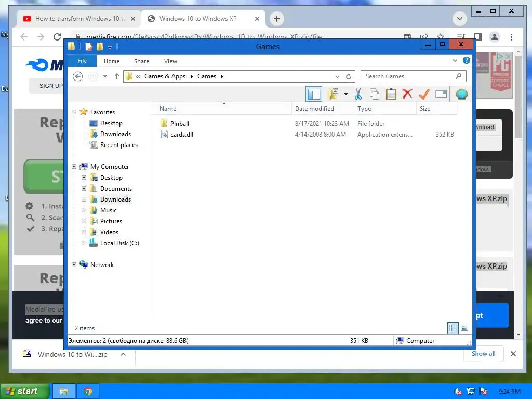
Task: Open the downloaded zip options chevron
Action: [123, 354]
